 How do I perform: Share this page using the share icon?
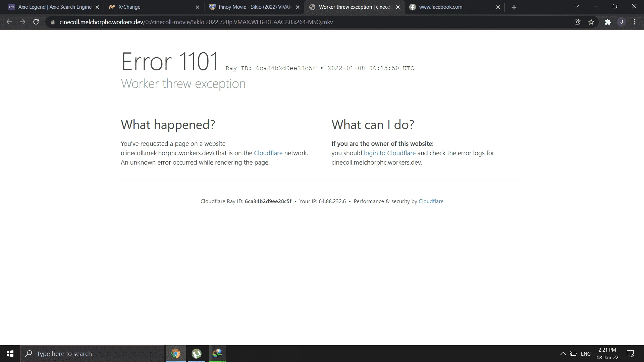pyautogui.click(x=578, y=22)
